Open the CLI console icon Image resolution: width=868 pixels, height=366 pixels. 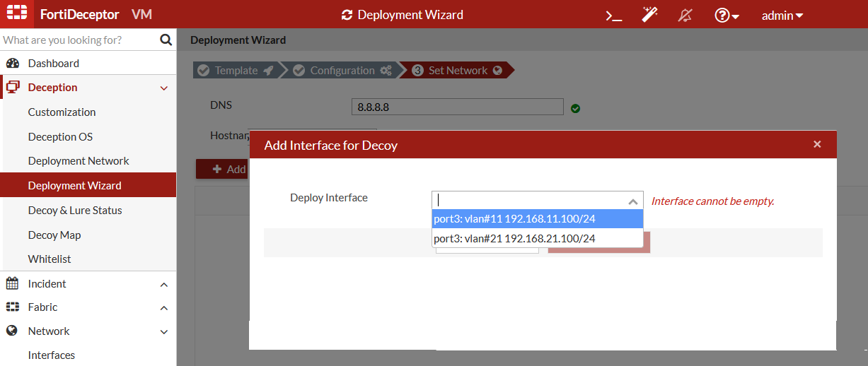613,15
